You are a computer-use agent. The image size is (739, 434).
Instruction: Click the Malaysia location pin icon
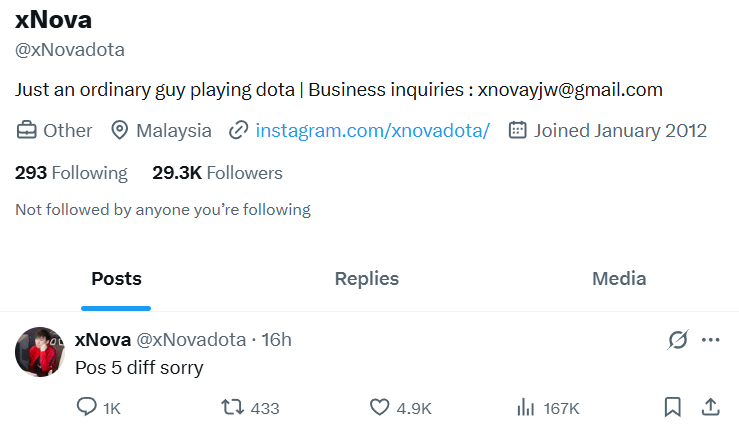coord(120,131)
